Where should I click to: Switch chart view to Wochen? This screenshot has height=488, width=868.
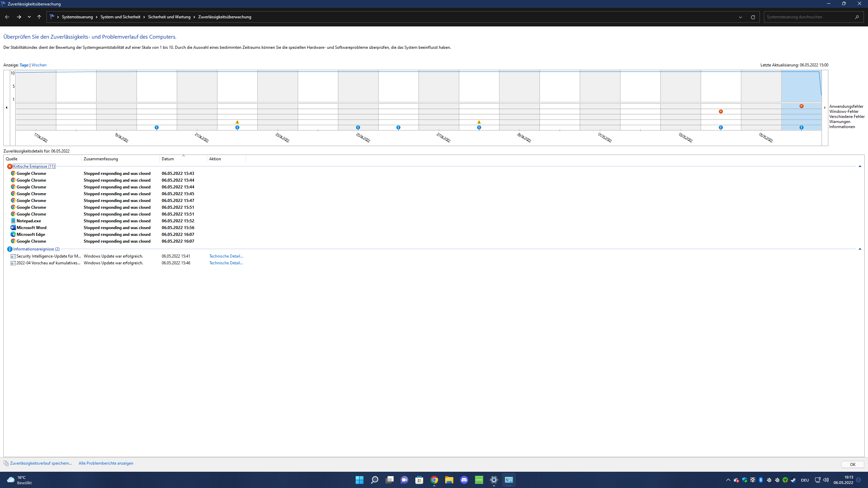pyautogui.click(x=39, y=65)
